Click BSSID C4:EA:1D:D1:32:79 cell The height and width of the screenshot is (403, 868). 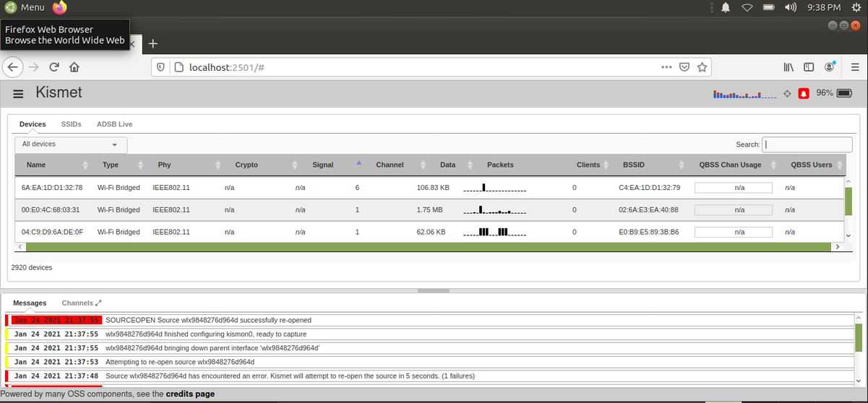tap(649, 187)
